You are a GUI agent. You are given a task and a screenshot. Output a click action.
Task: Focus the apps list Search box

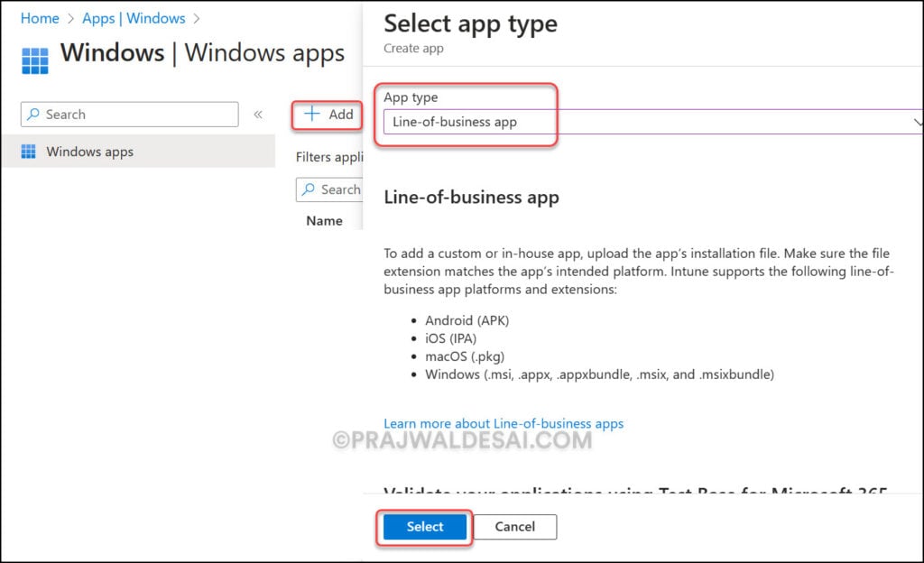click(x=328, y=189)
